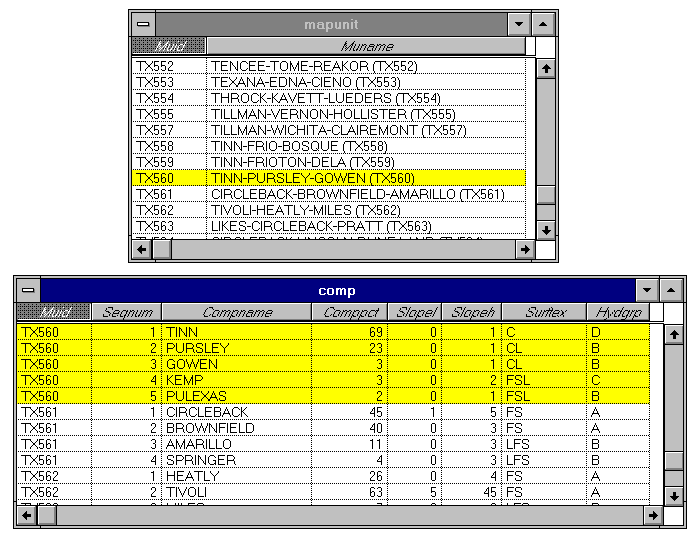Click the Muname column header
Image resolution: width=694 pixels, height=533 pixels.
point(366,46)
